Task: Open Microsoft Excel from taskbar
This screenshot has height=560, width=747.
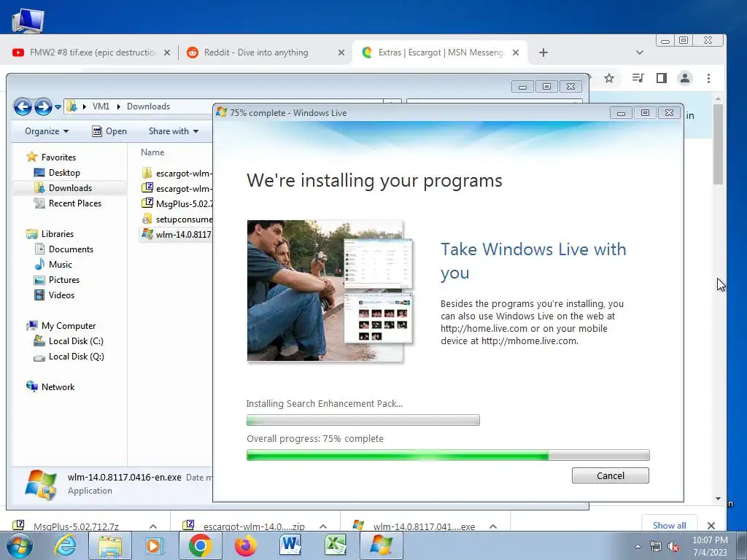Action: (x=336, y=545)
